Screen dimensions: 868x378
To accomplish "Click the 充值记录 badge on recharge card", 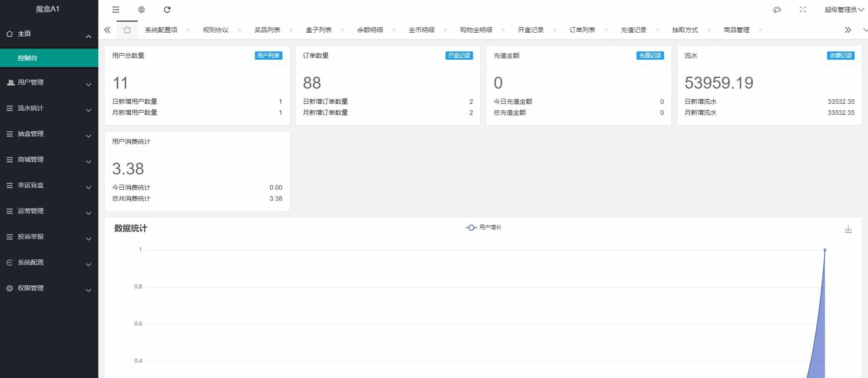I will [x=650, y=56].
